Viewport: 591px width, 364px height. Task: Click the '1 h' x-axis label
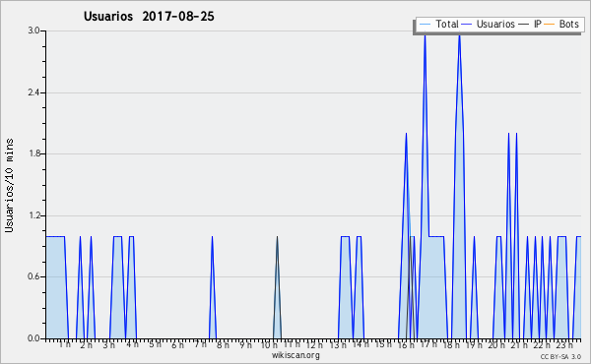click(65, 344)
